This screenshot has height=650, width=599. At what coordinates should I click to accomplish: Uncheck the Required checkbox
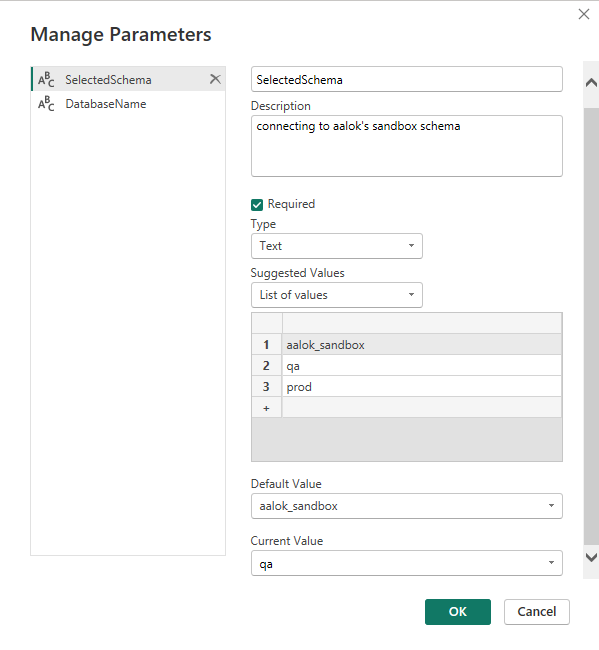257,204
